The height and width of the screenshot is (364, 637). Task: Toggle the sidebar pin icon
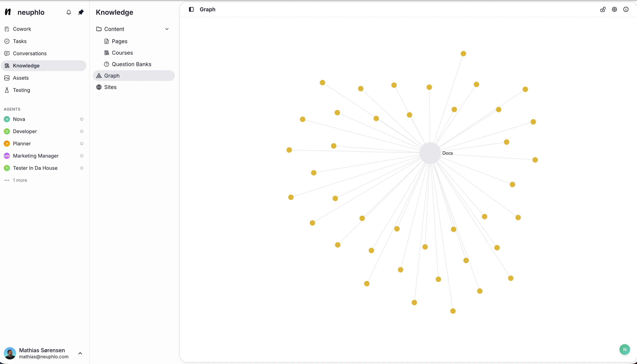point(81,12)
